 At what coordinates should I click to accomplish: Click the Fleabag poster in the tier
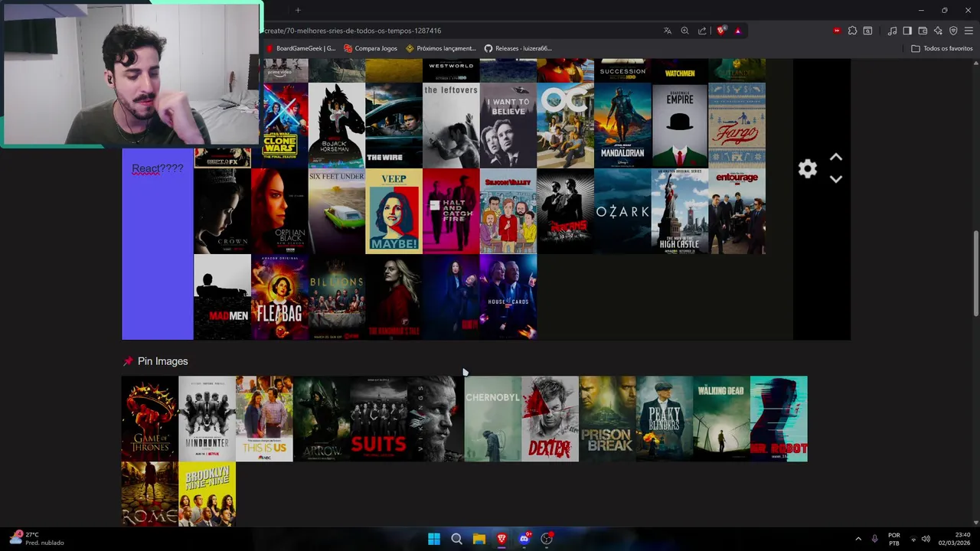coord(279,297)
